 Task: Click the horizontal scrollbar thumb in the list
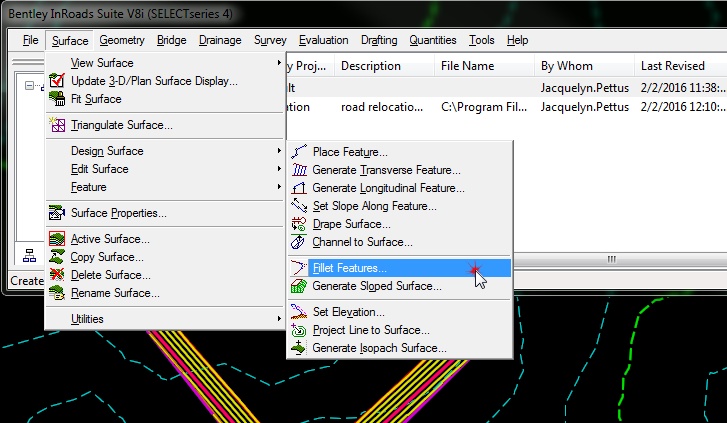point(612,259)
